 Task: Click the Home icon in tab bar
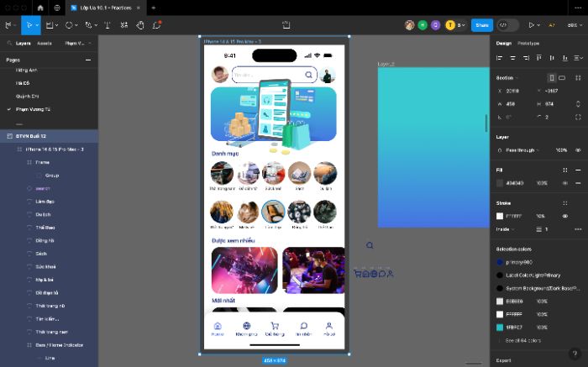pyautogui.click(x=40, y=8)
